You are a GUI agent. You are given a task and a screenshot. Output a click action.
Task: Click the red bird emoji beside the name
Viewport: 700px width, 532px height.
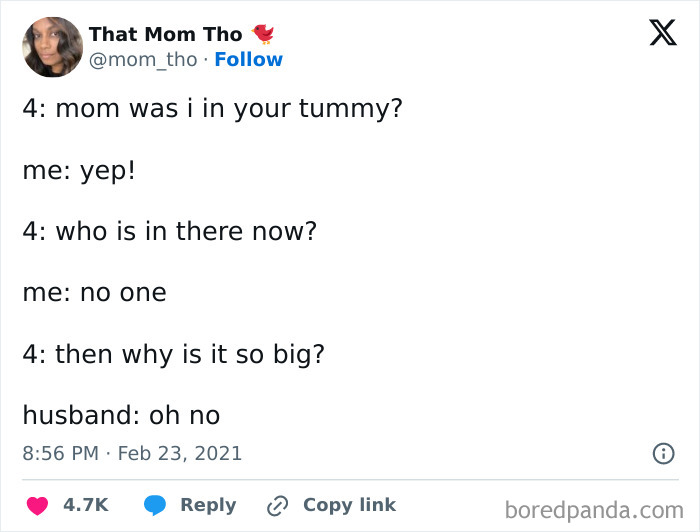point(263,34)
